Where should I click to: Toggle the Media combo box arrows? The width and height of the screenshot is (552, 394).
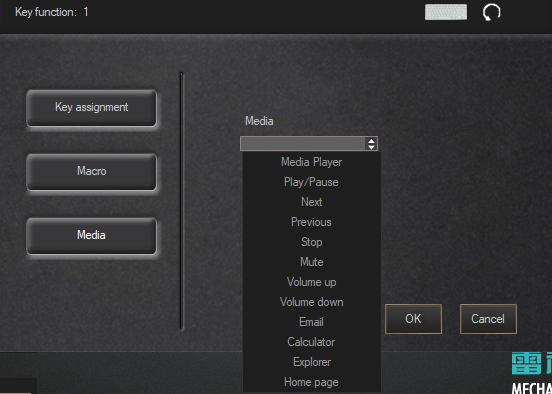tap(371, 144)
